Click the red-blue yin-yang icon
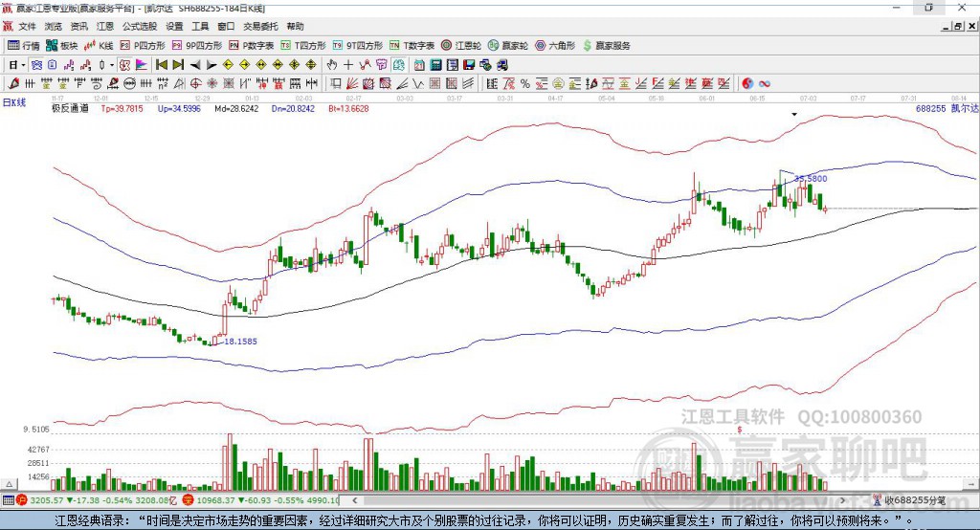The image size is (980, 530). click(747, 83)
